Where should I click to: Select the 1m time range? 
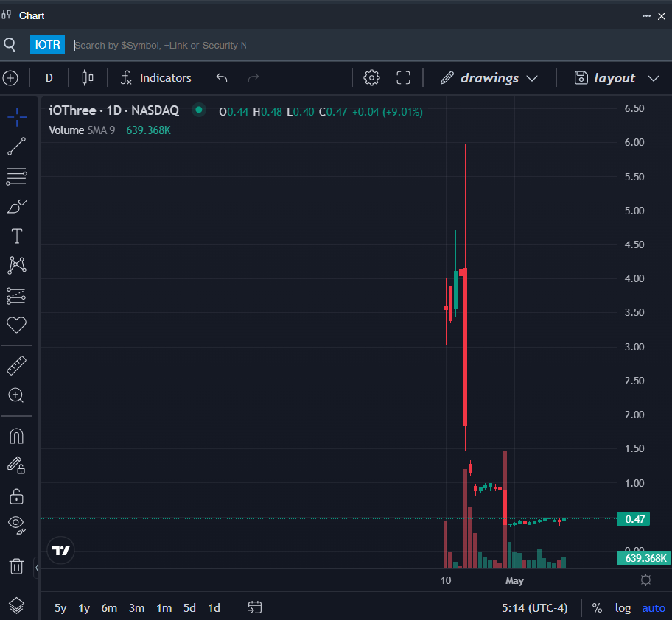(x=164, y=608)
